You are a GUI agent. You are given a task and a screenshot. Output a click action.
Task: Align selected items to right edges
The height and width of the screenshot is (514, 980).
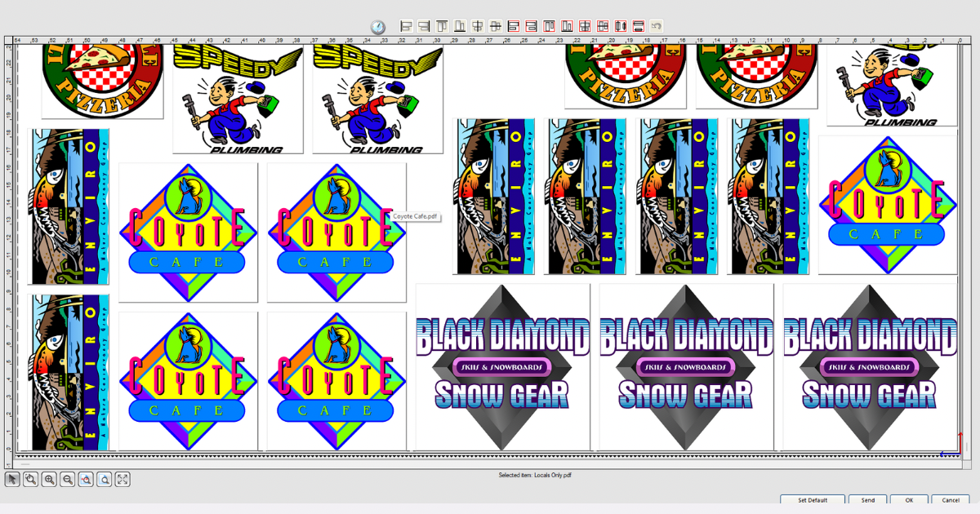pos(424,26)
